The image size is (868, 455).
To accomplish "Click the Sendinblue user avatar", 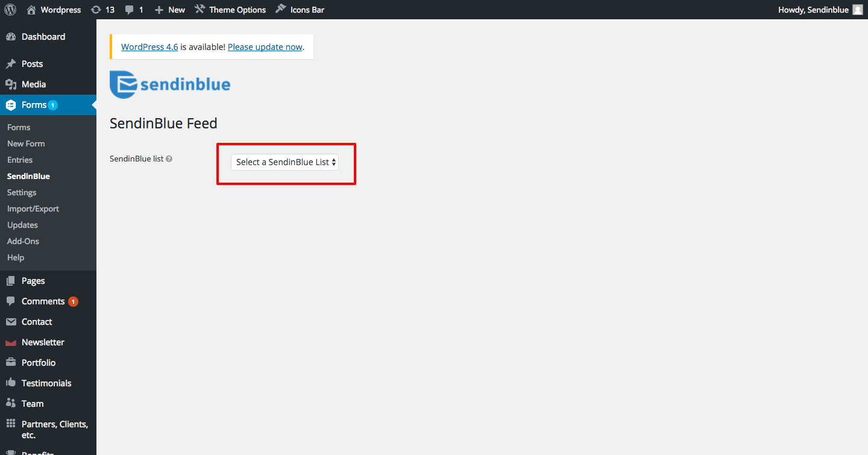I will [858, 10].
